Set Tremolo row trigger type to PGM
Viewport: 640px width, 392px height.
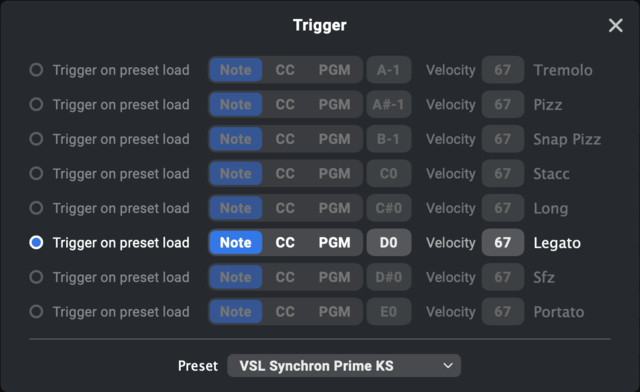coord(334,70)
